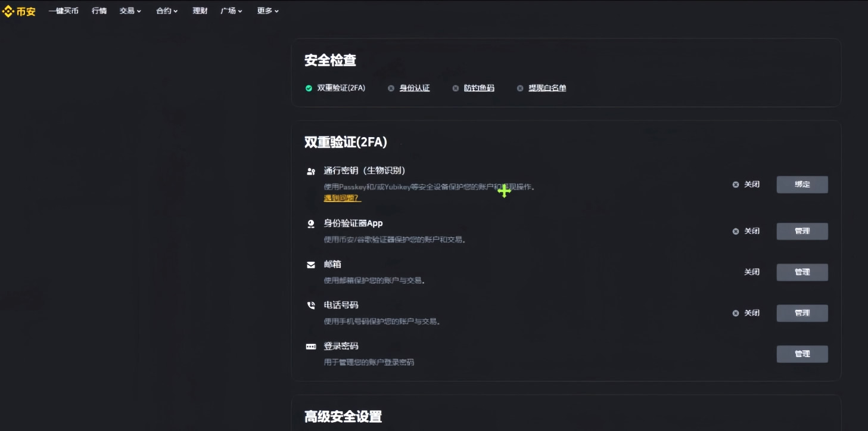
Task: Click the gray X icon beside 防钓鱼码
Action: click(x=456, y=88)
